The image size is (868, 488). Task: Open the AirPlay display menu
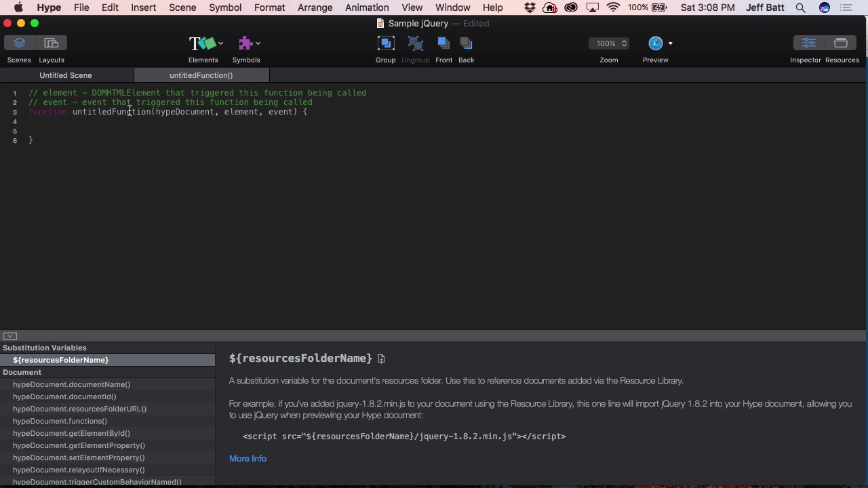point(593,7)
